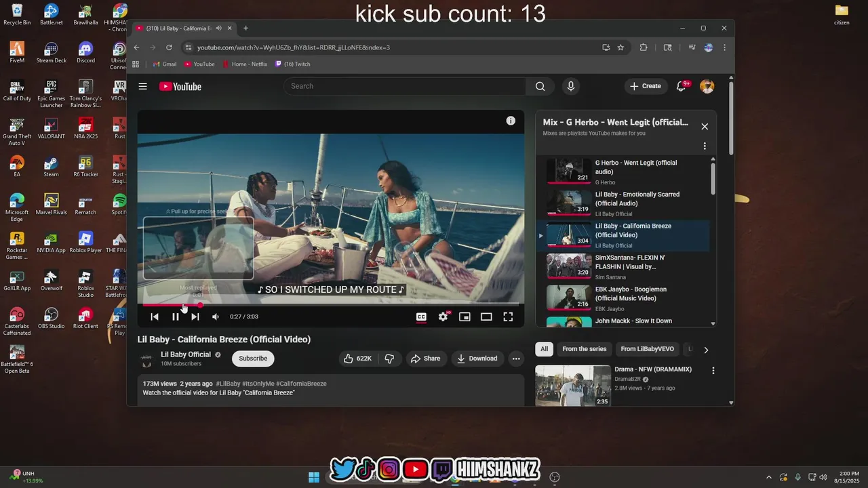Share the video
Screen dimensions: 868x488
[x=426, y=359]
